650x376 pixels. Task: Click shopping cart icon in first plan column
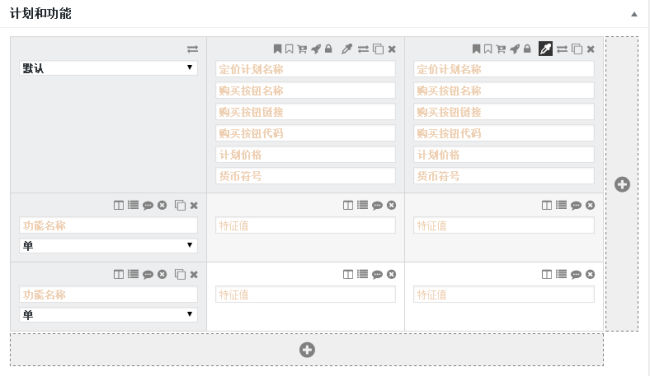pyautogui.click(x=302, y=49)
